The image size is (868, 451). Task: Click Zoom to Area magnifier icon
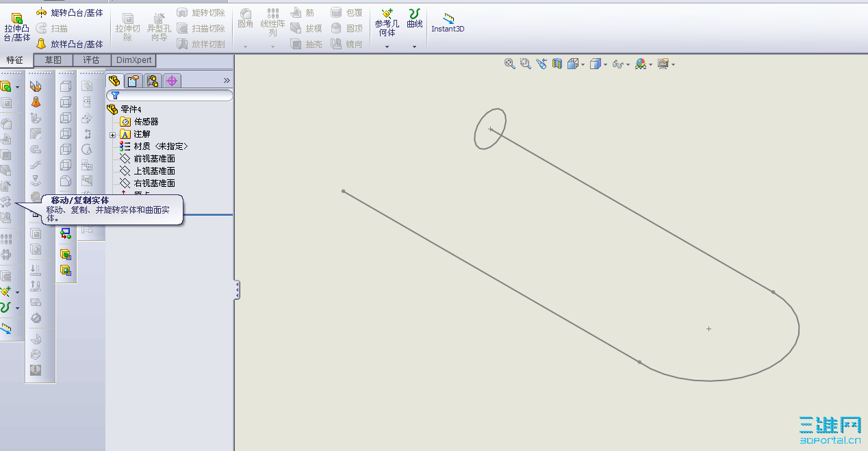point(525,64)
